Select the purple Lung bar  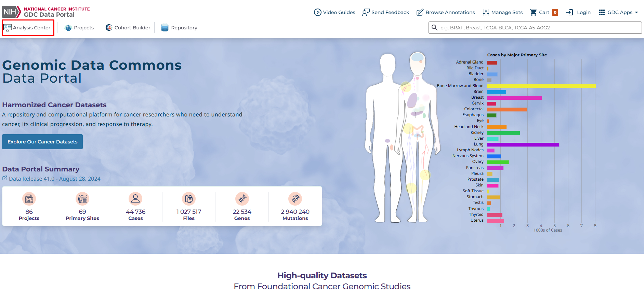tap(523, 145)
